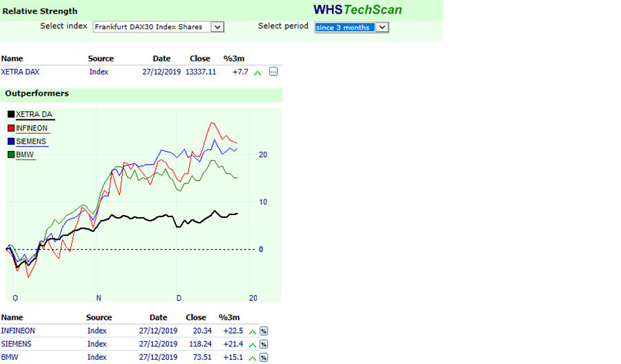Click the black XETRA DA legend swatch
Viewport: 621px width, 364px height.
tap(11, 114)
